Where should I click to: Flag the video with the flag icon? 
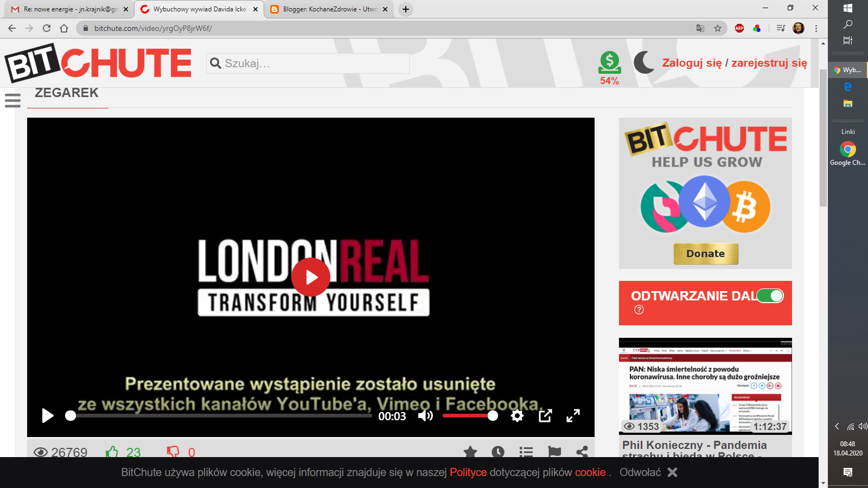(554, 452)
